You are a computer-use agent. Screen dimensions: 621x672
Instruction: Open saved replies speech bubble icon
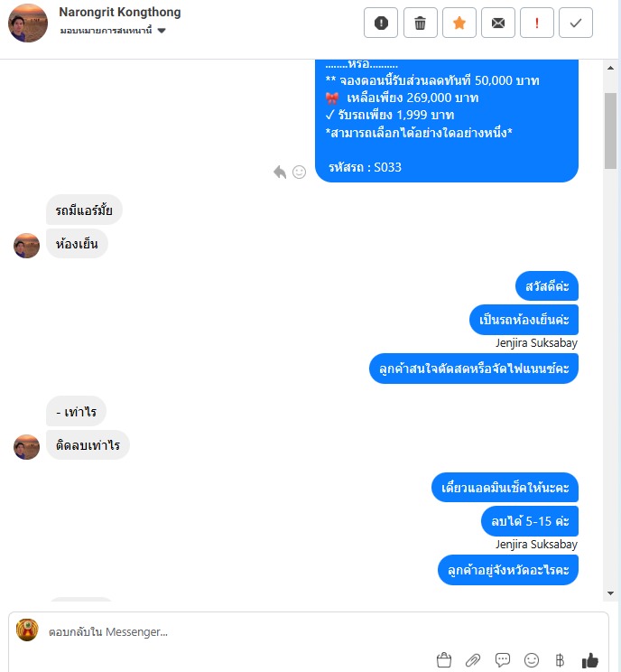tap(502, 660)
